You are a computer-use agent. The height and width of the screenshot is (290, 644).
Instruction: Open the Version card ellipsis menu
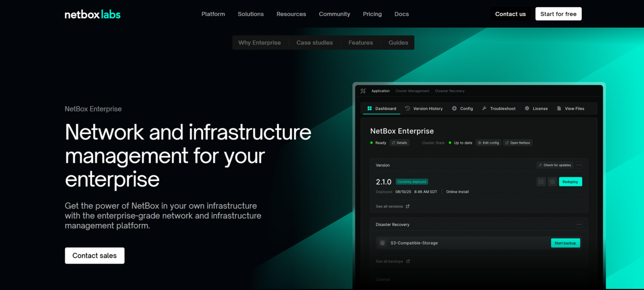(579, 165)
